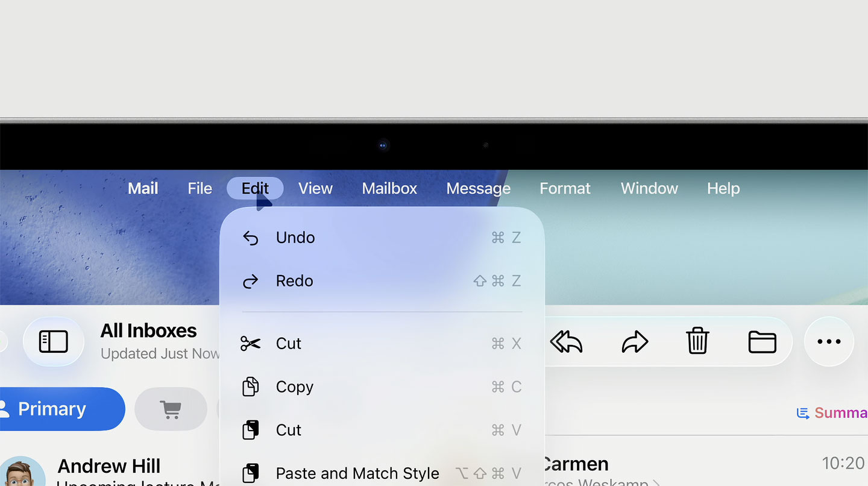
Task: Toggle the sidebar with the toolbar button
Action: point(54,342)
